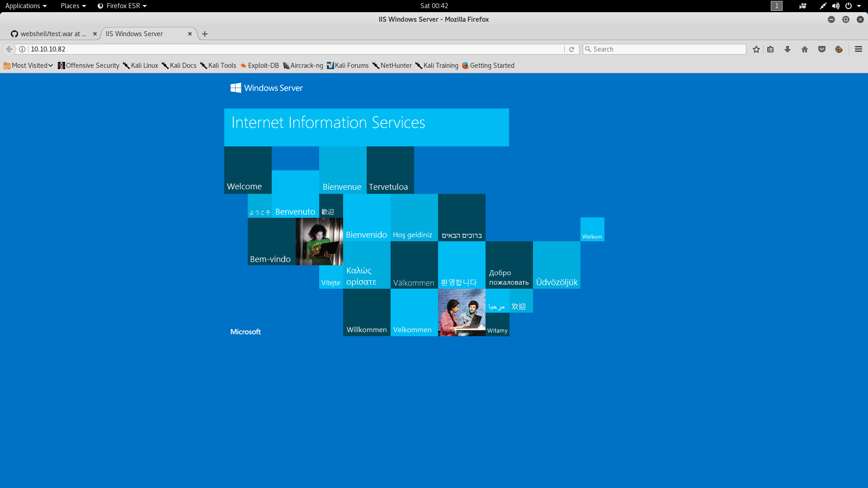868x488 pixels.
Task: Save the page to Pocket
Action: [821, 49]
